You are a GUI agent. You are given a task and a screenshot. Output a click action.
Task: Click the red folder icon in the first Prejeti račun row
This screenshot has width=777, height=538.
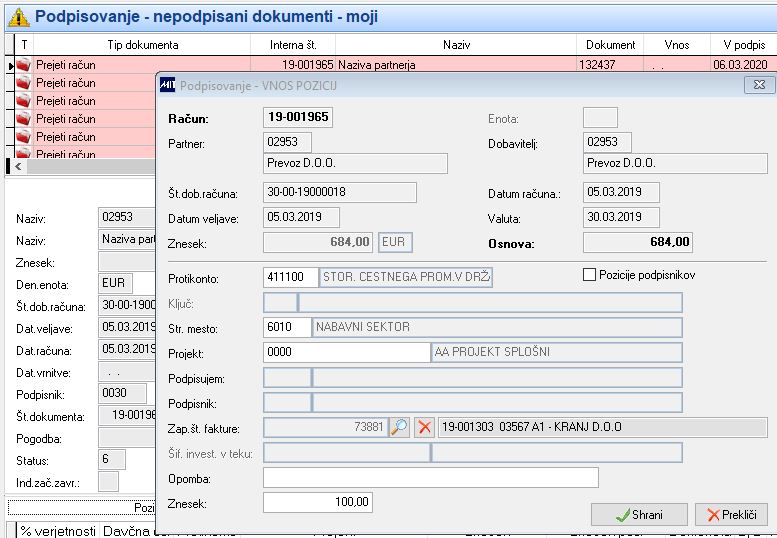[x=23, y=65]
